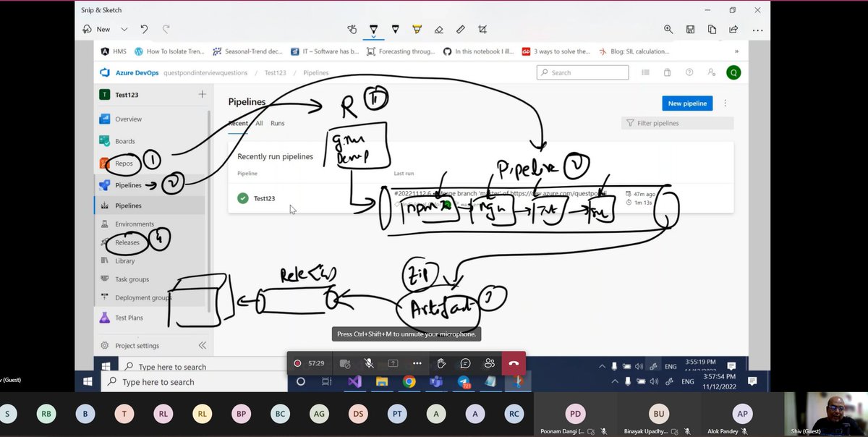Open Visual Studio from the taskbar
Screen dimensions: 868x437
coord(354,381)
